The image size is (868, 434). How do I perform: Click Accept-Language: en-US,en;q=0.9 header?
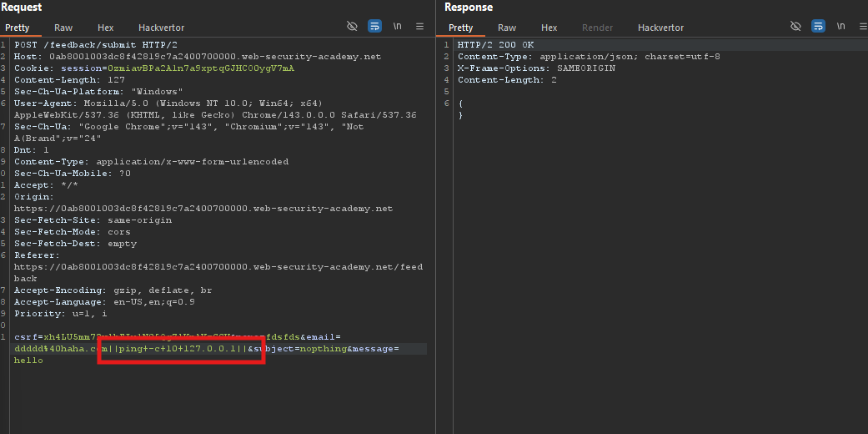tap(104, 302)
